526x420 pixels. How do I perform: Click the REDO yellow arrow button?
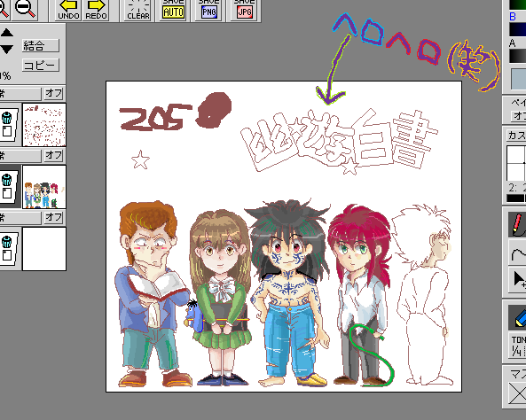[x=96, y=10]
